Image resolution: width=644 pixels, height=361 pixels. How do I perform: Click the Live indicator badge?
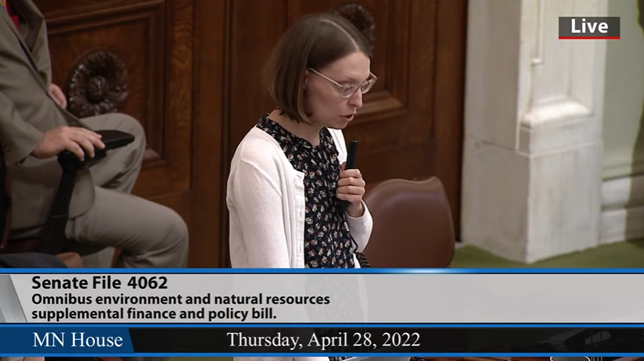tap(589, 28)
